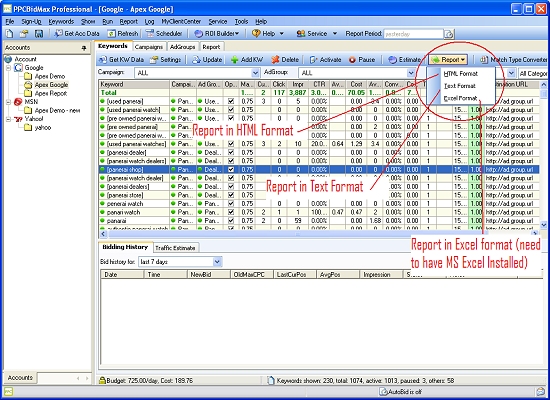Viewport: 550px width, 400px height.
Task: Select Apex Demo - new under MSN
Action: (57, 111)
